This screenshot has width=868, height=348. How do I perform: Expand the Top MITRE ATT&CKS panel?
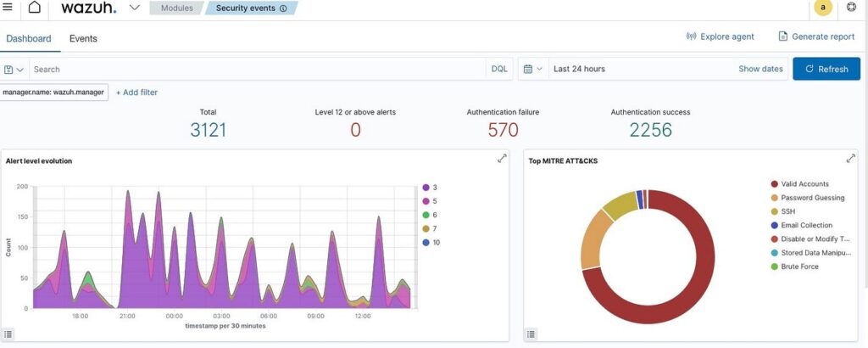pos(851,159)
